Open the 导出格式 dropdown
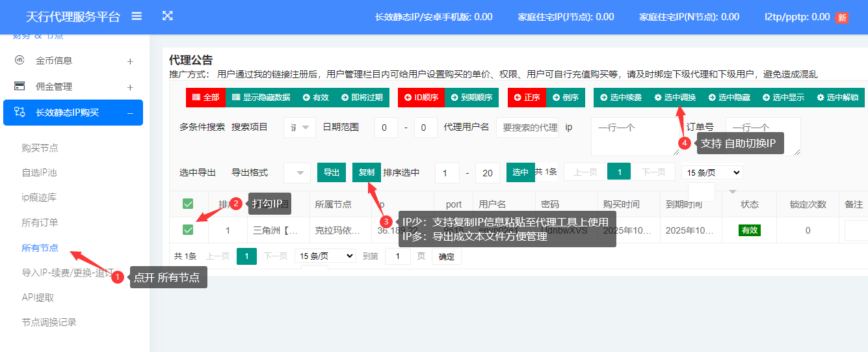 pyautogui.click(x=299, y=173)
